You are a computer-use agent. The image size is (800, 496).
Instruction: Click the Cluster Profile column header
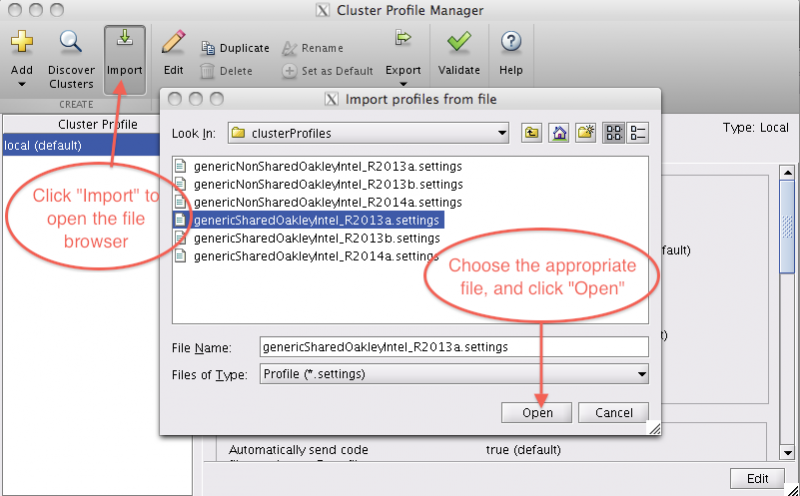click(x=97, y=125)
